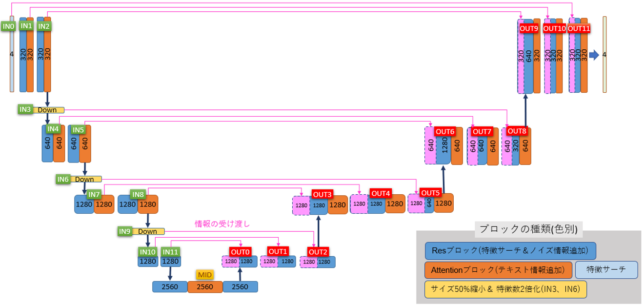Click the MID block label
Image resolution: width=644 pixels, height=306 pixels.
[204, 275]
